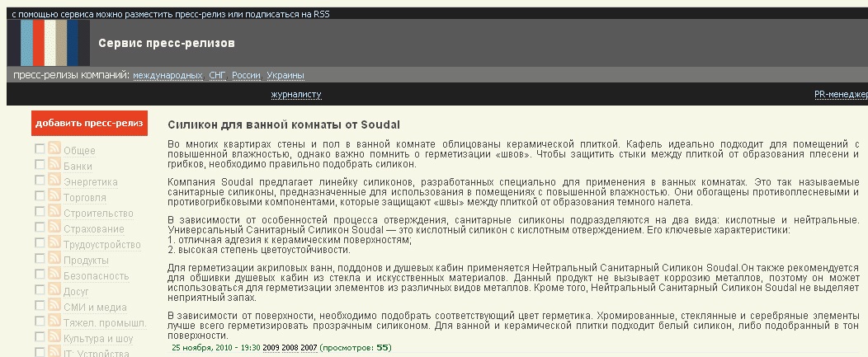Tick the Общее category checkbox
The image size is (868, 357).
pyautogui.click(x=40, y=149)
